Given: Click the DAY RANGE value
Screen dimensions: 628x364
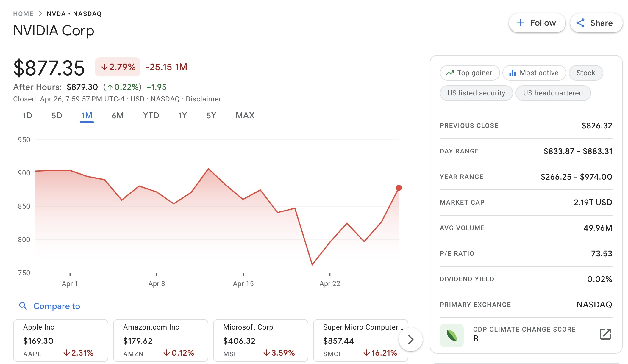Looking at the screenshot, I should (578, 151).
